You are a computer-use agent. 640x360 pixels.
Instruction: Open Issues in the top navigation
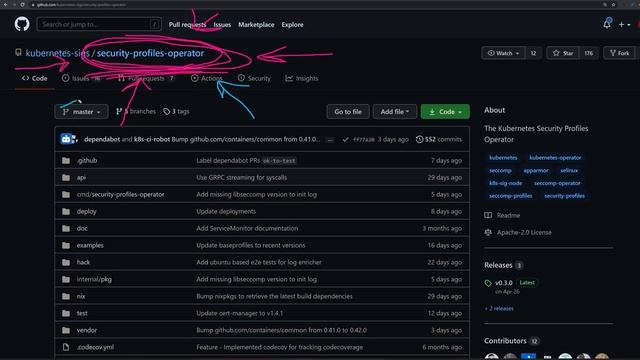222,24
